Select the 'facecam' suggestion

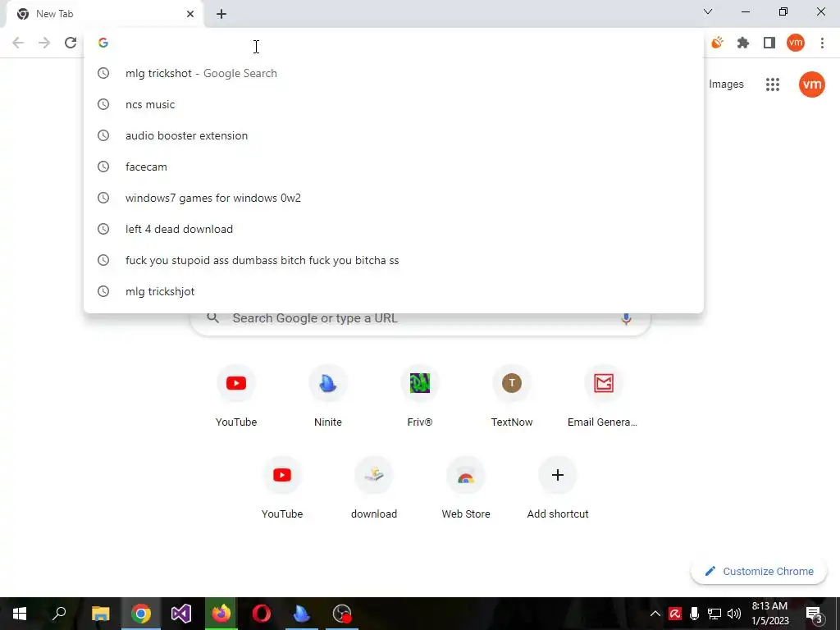[394, 167]
